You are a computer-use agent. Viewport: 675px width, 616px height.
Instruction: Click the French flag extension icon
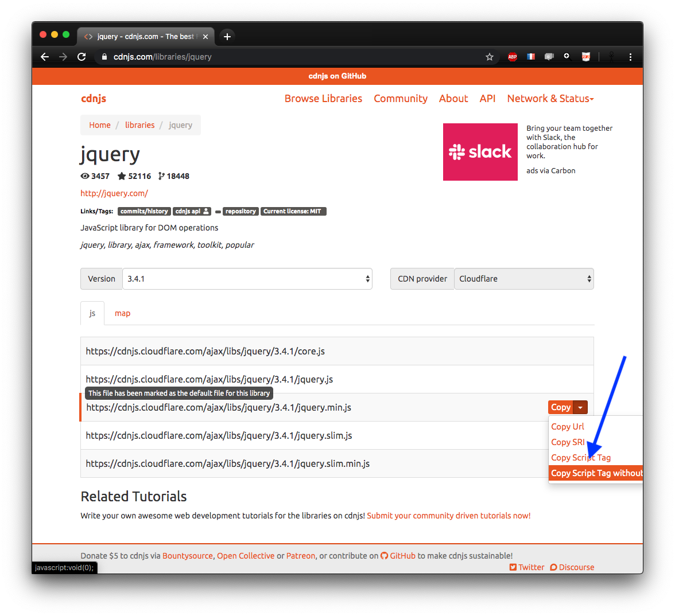(531, 57)
